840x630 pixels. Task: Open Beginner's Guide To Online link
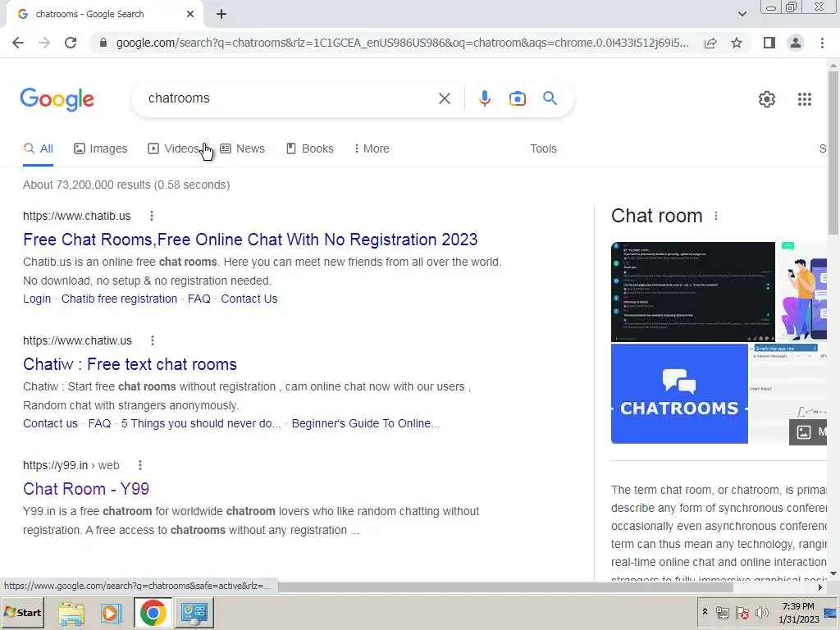(366, 424)
